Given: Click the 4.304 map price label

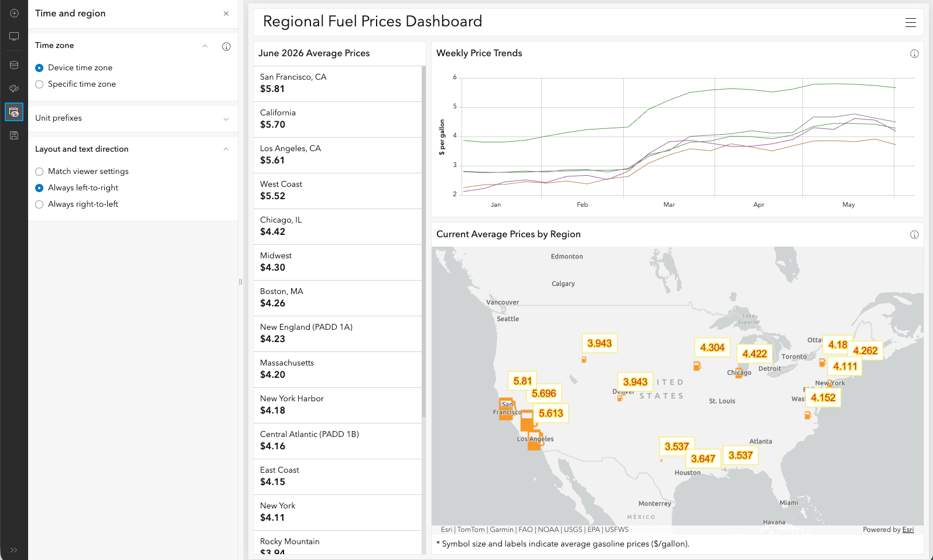Looking at the screenshot, I should pyautogui.click(x=712, y=348).
